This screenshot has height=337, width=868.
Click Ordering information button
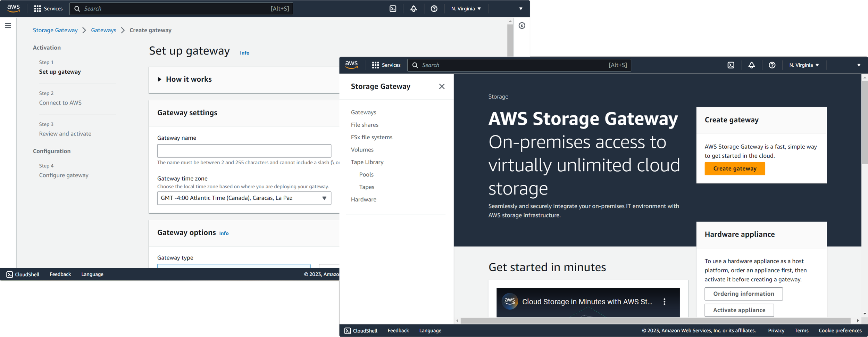[x=743, y=294]
